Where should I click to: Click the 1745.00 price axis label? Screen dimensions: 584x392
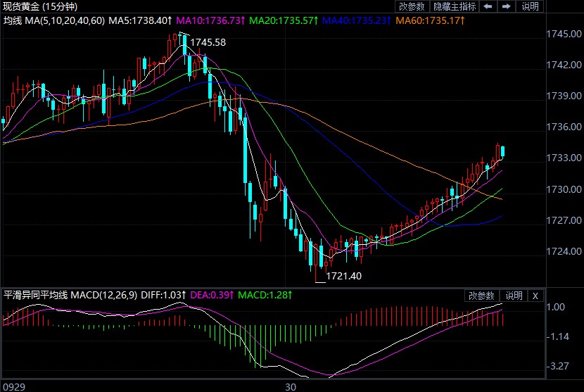pos(564,34)
